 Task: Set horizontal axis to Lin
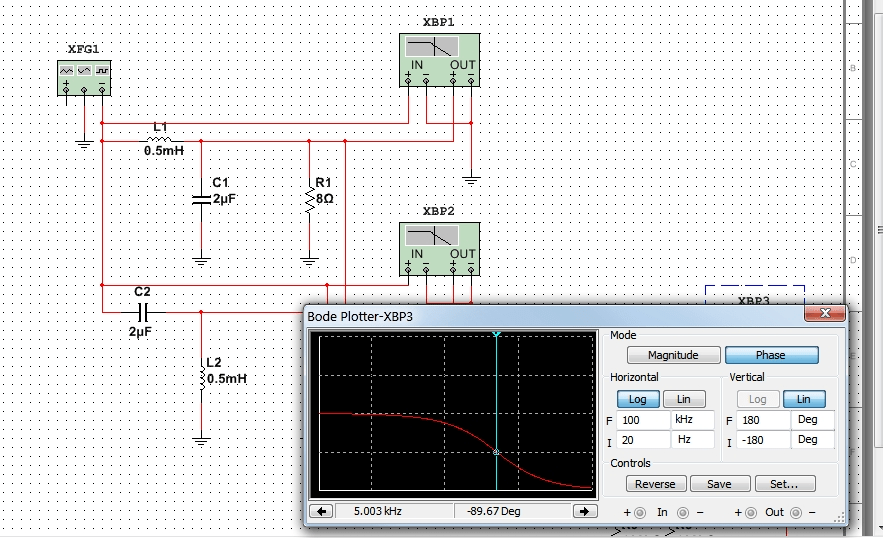pyautogui.click(x=684, y=399)
